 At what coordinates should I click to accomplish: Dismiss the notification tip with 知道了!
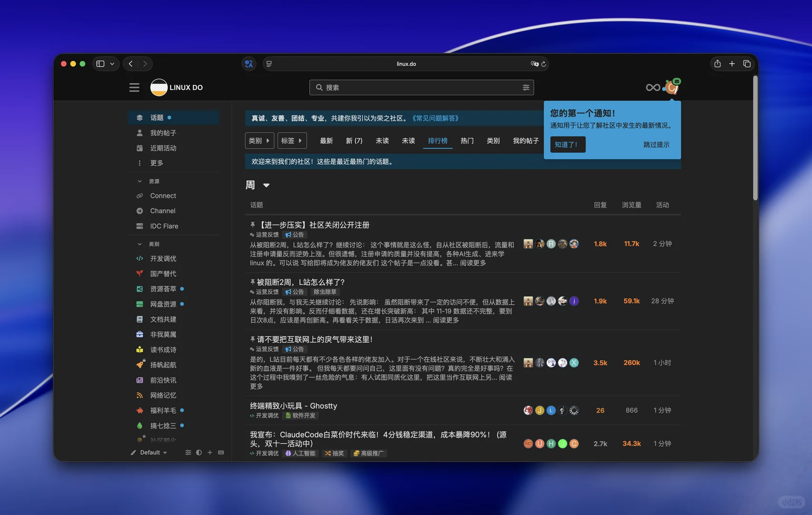tap(567, 144)
